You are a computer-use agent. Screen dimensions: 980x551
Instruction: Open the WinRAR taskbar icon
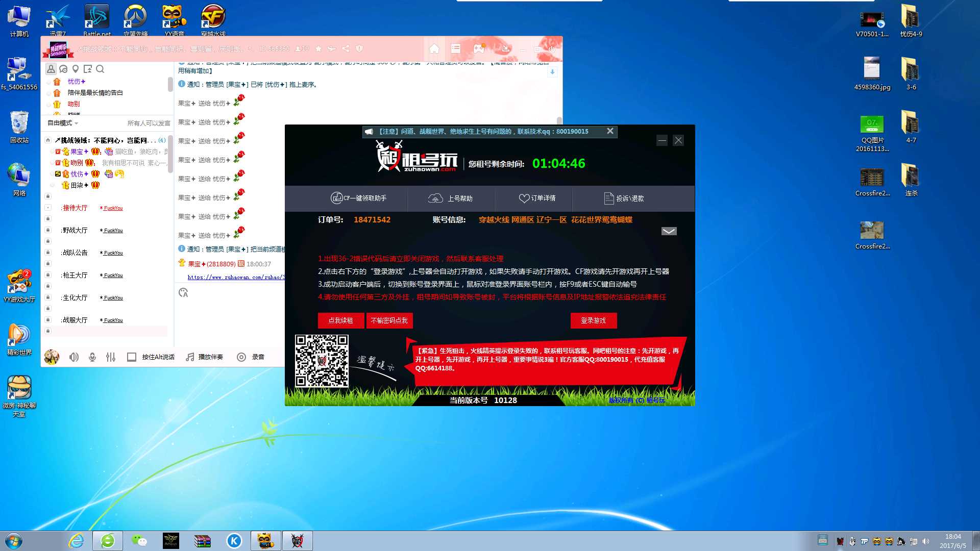coord(203,541)
